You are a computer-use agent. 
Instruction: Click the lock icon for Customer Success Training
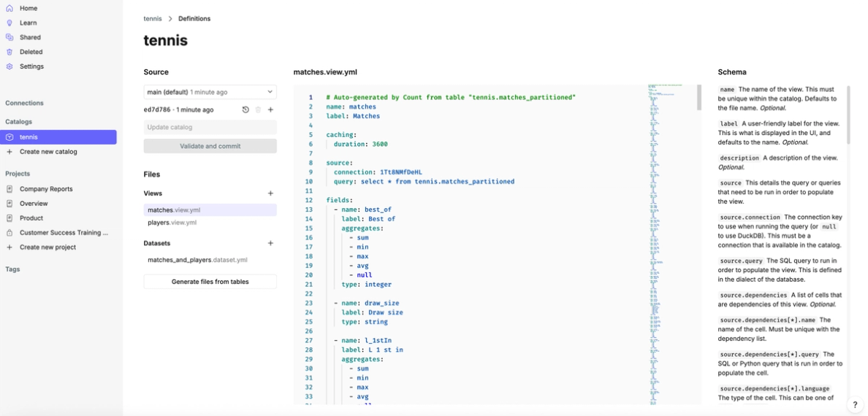[x=9, y=232]
